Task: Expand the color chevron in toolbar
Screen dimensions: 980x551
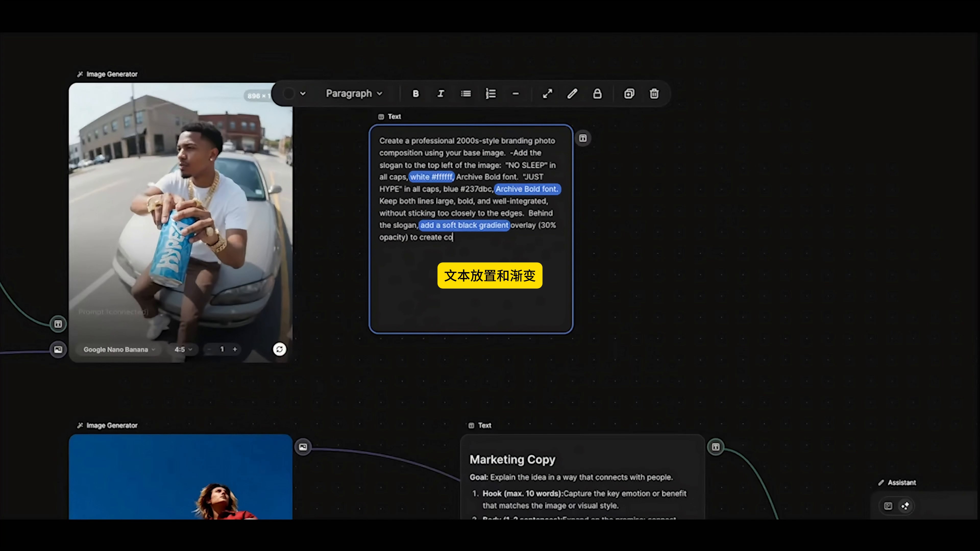Action: coord(303,94)
